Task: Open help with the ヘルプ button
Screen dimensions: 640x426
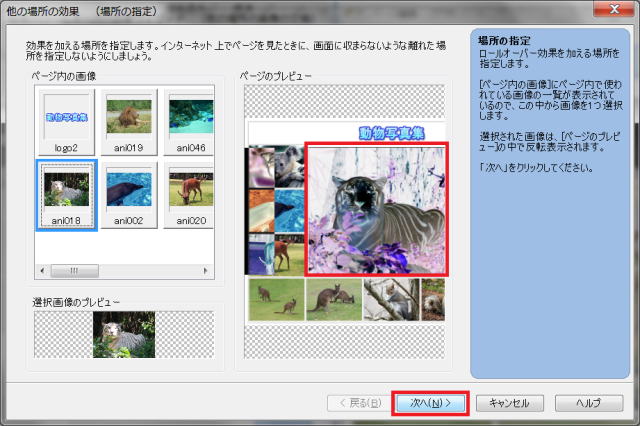Action: (589, 403)
